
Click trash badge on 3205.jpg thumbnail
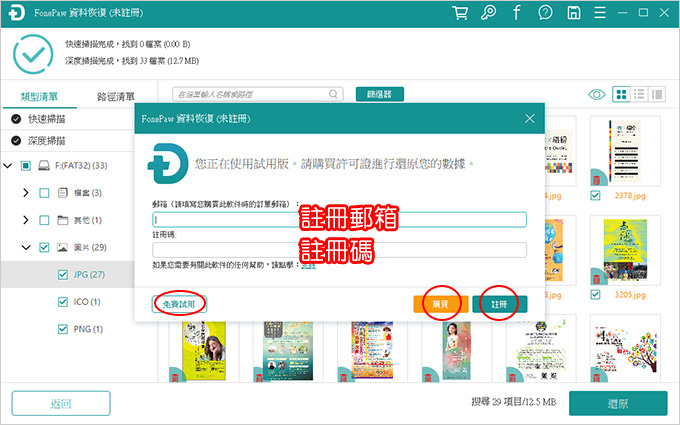[597, 278]
